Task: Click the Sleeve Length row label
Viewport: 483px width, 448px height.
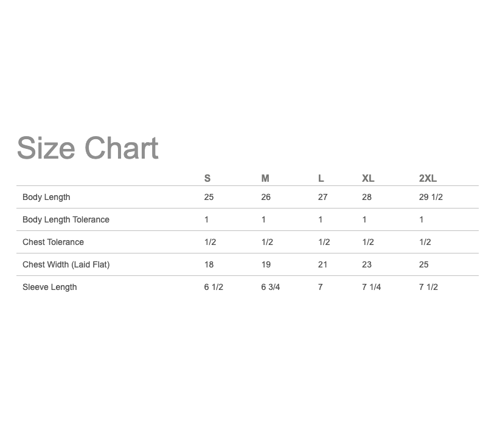Action: click(49, 287)
